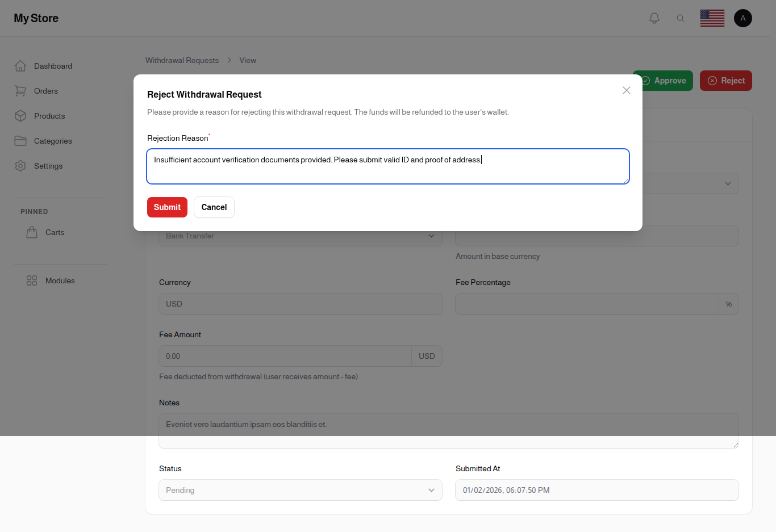
Task: Expand the Status dropdown showing Pending
Action: coord(300,490)
